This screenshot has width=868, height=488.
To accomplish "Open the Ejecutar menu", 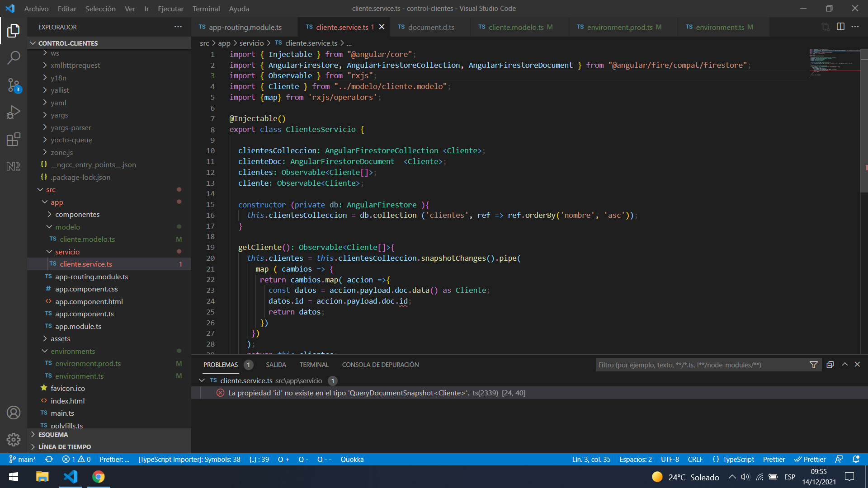I will (x=170, y=9).
